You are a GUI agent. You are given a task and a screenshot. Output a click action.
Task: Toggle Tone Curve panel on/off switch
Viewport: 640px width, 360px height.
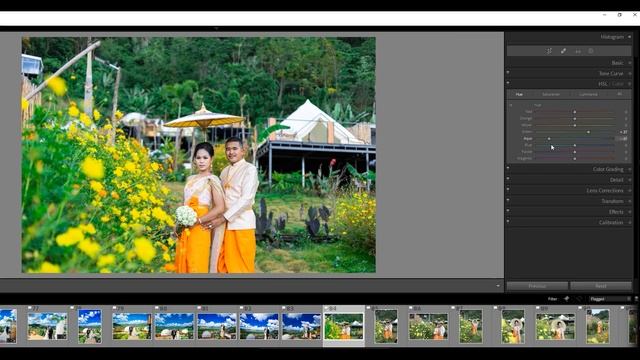point(508,72)
